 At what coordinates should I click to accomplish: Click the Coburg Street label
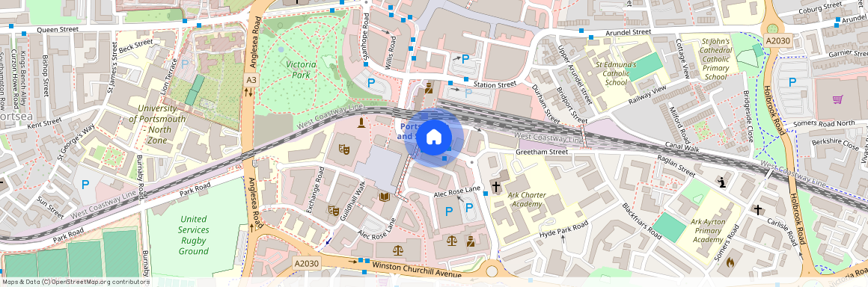(820, 8)
